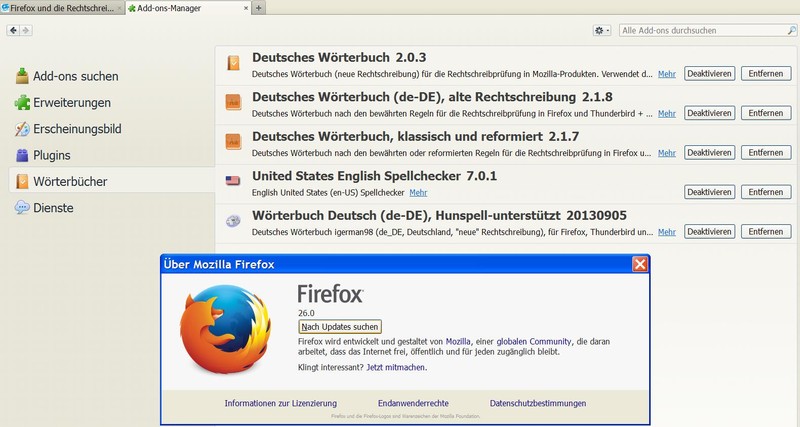Deactivate the United States English Spellchecker
The height and width of the screenshot is (427, 800).
click(x=709, y=191)
